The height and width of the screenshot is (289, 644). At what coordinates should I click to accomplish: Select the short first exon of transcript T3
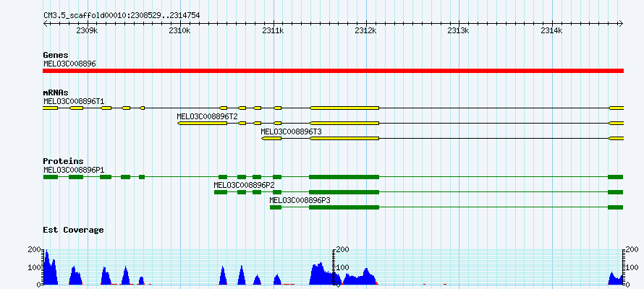tap(271, 139)
